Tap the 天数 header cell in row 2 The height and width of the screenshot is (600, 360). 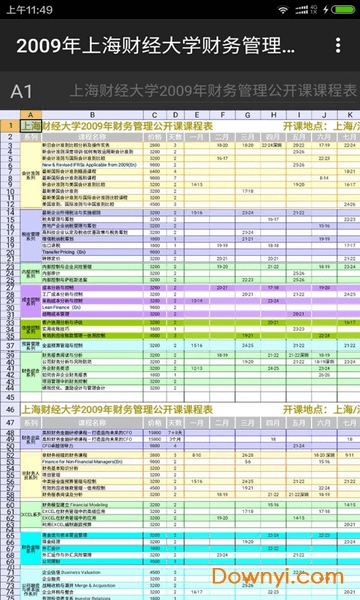tap(175, 137)
